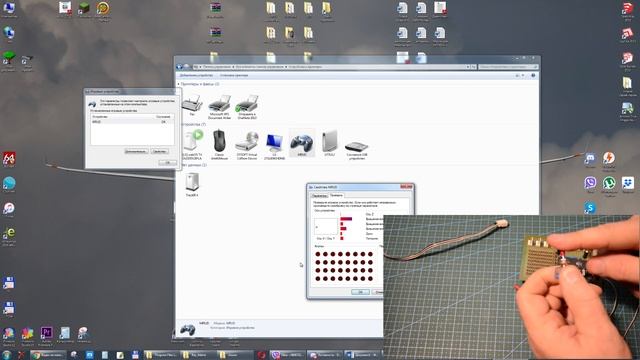640x360 pixels.
Task: Open the view options dropdown in Devices toolbar
Action: (523, 76)
